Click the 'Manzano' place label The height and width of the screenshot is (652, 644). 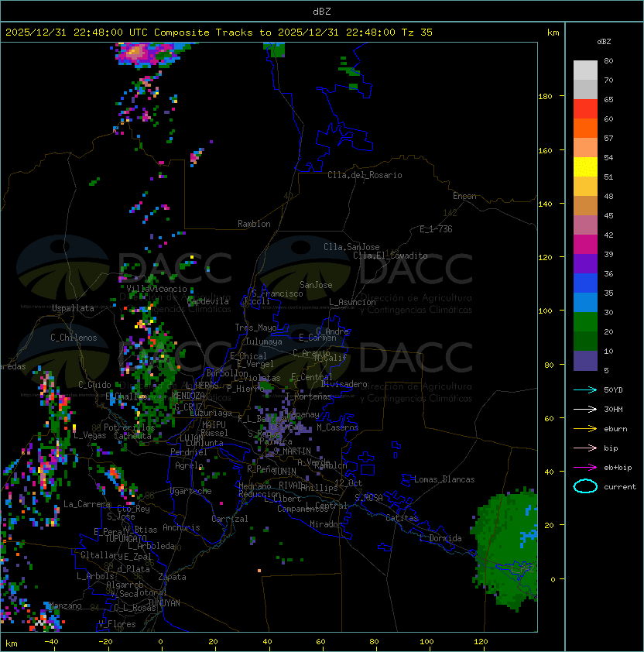pyautogui.click(x=65, y=606)
